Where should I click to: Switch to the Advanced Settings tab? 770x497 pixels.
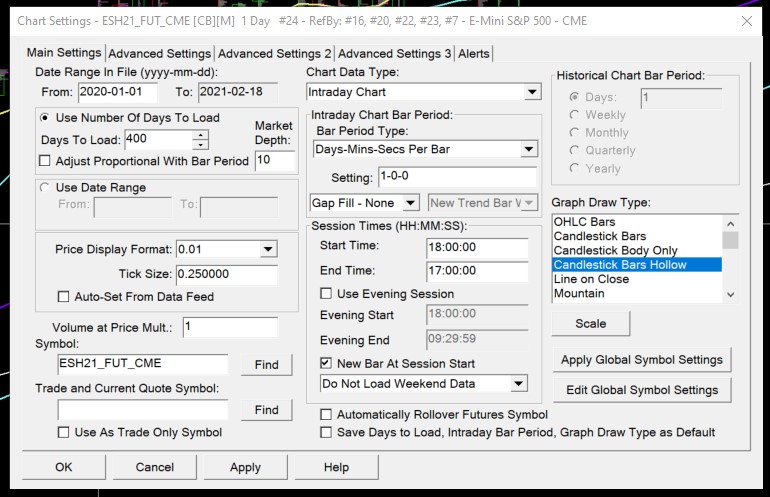[160, 54]
